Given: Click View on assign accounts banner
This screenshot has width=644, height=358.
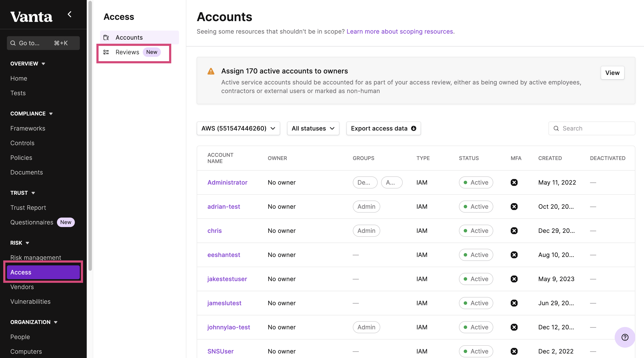Looking at the screenshot, I should [x=612, y=73].
